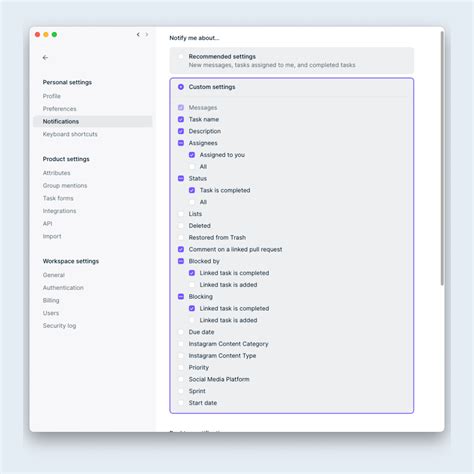Open Keyboard shortcuts in the sidebar
This screenshot has width=474, height=474.
tap(70, 134)
